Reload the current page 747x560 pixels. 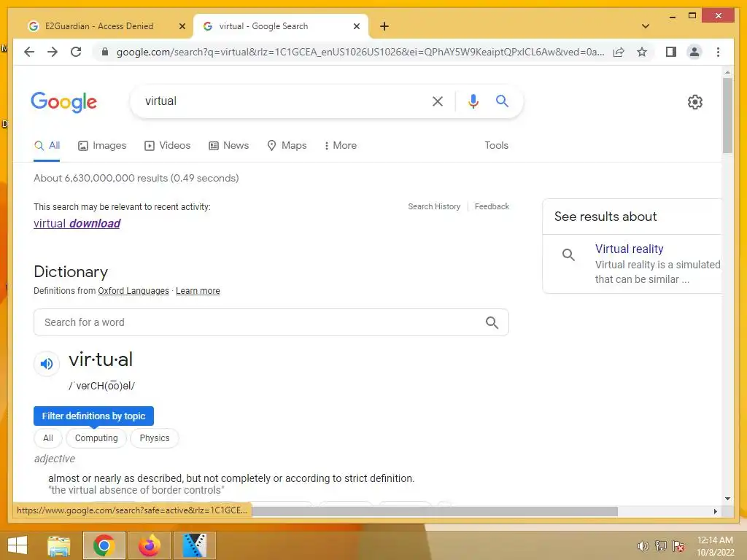tap(76, 52)
